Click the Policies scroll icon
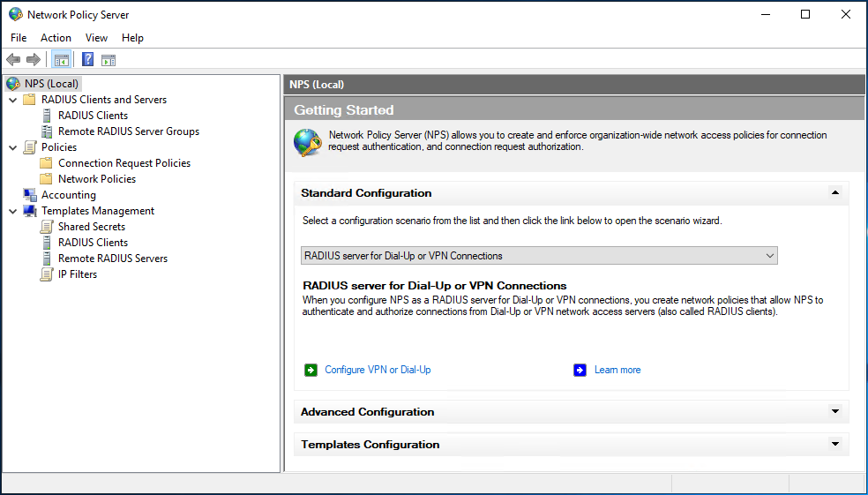 click(29, 147)
